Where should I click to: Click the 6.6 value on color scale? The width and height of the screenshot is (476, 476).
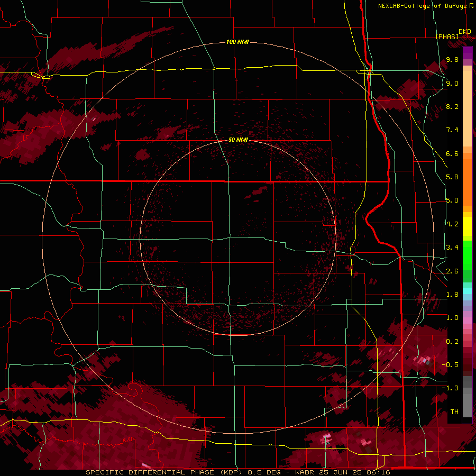click(452, 153)
